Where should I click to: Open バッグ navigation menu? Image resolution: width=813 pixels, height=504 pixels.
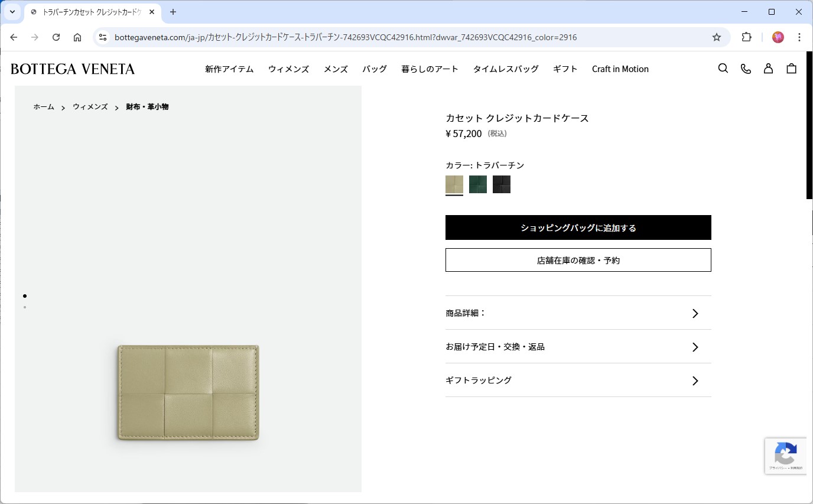coord(375,69)
